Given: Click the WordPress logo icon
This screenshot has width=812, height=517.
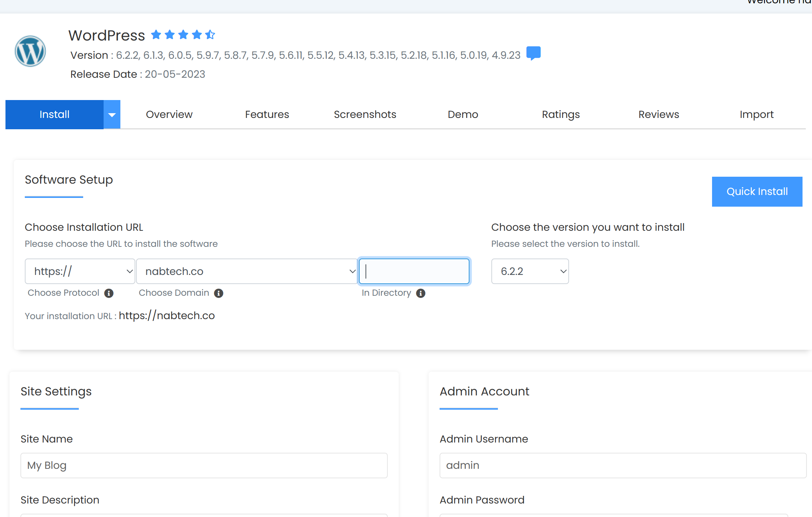Looking at the screenshot, I should tap(30, 51).
